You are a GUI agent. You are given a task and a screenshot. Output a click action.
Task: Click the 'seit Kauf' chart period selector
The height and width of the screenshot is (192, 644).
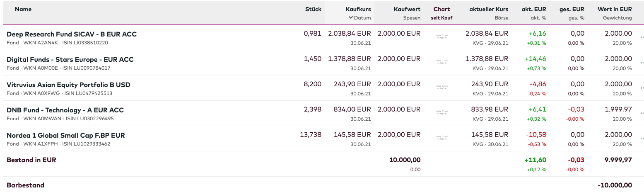(441, 18)
